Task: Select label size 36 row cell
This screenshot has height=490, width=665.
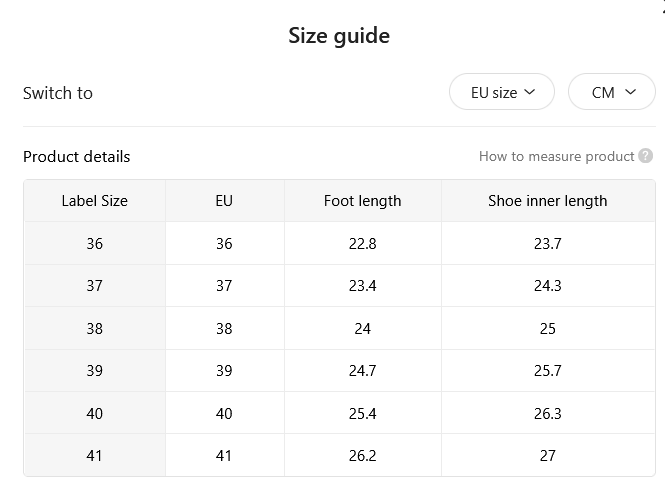Action: pos(95,244)
